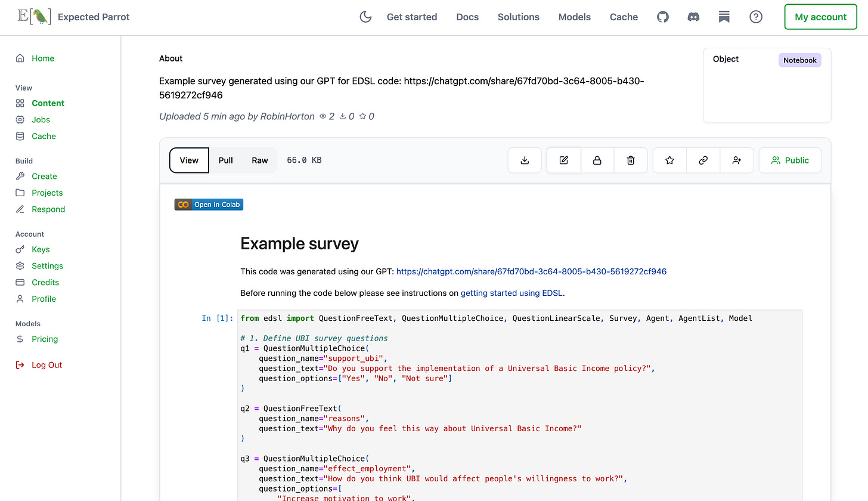868x501 pixels.
Task: Open the Discord icon link
Action: 693,17
